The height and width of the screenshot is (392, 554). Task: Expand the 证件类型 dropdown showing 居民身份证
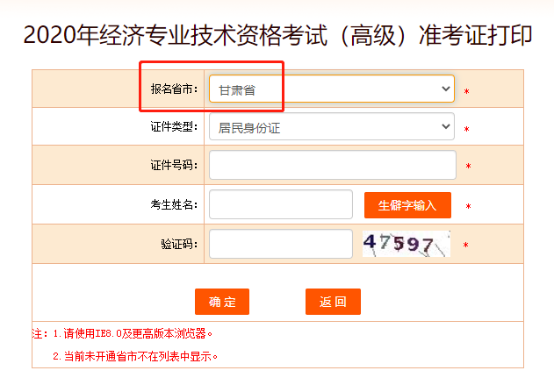[x=331, y=127]
